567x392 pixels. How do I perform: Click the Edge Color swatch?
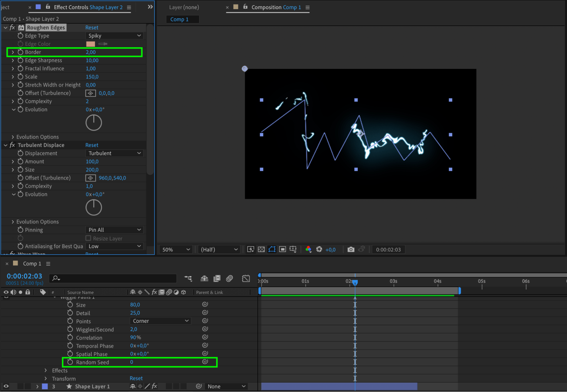tap(90, 44)
